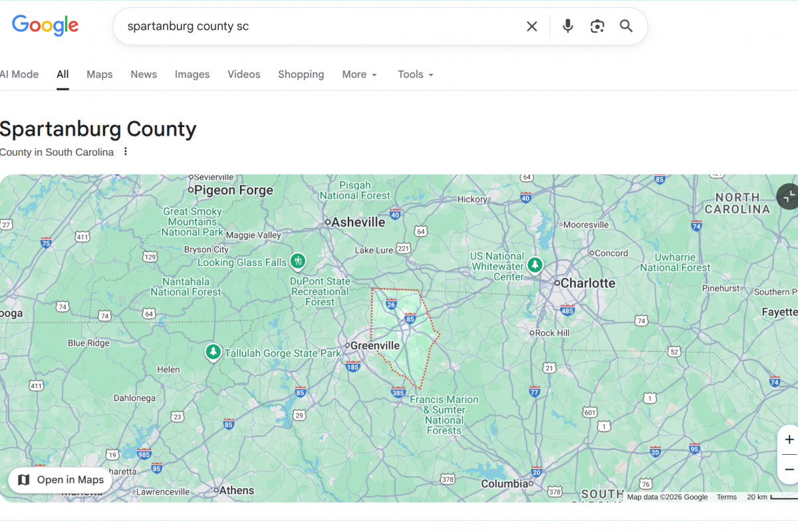Switch to the News tab
This screenshot has width=798, height=532.
(144, 74)
